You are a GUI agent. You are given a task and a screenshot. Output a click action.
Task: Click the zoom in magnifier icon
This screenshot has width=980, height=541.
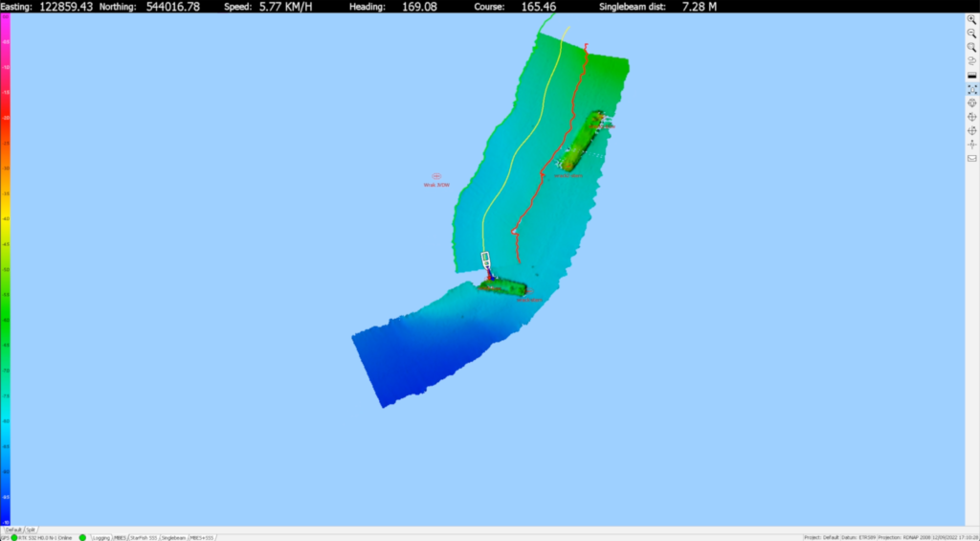tap(972, 19)
